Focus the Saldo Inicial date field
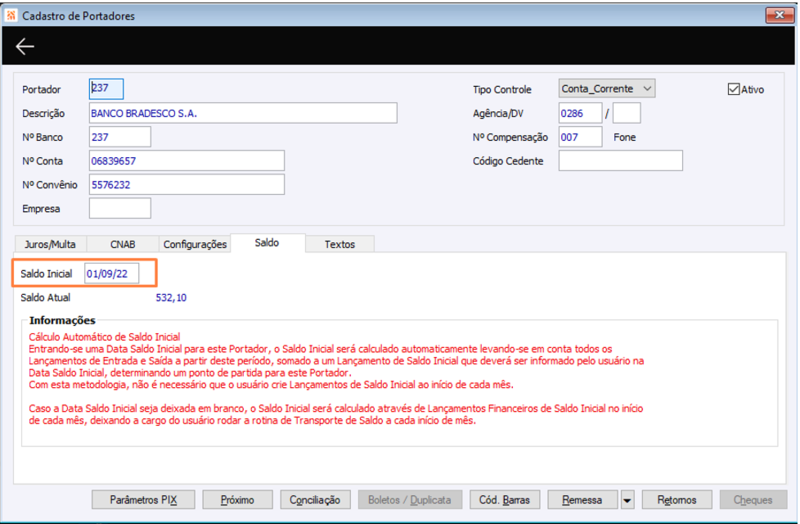Screen dimensions: 800x524 111,274
